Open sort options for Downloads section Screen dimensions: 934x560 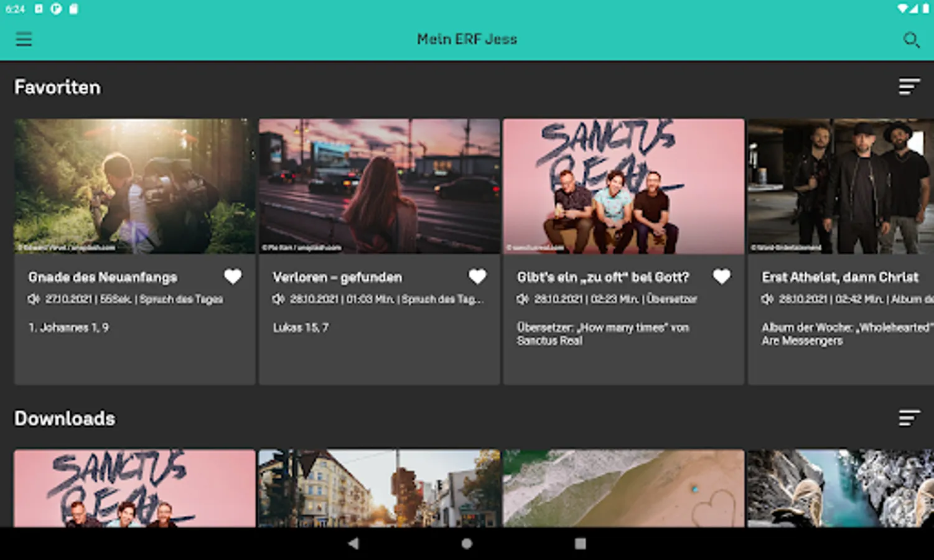click(x=909, y=418)
